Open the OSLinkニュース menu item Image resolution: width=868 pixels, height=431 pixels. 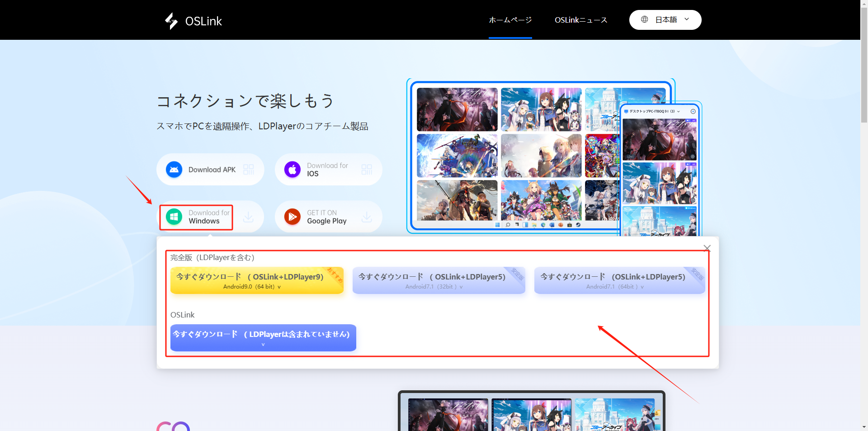(581, 20)
